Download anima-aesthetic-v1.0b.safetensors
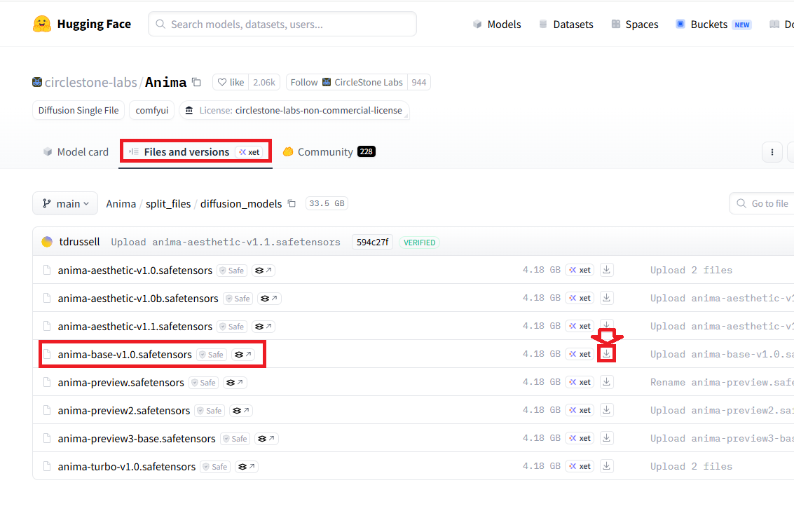794x532 pixels. [607, 298]
